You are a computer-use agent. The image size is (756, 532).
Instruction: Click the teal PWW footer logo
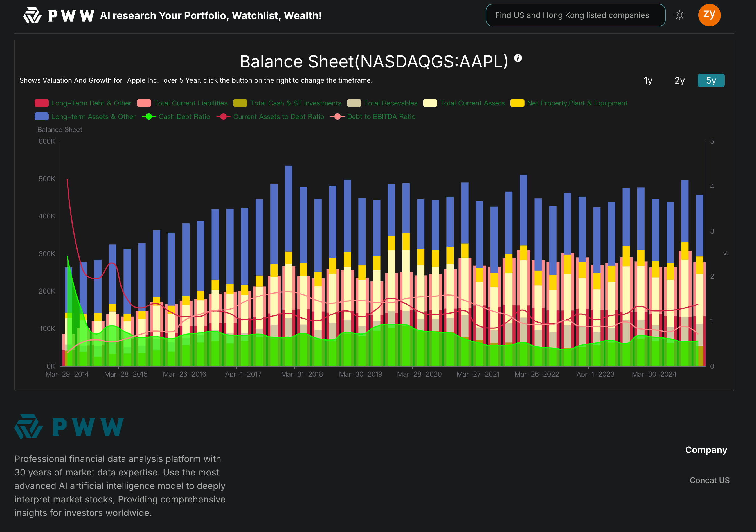tap(69, 426)
